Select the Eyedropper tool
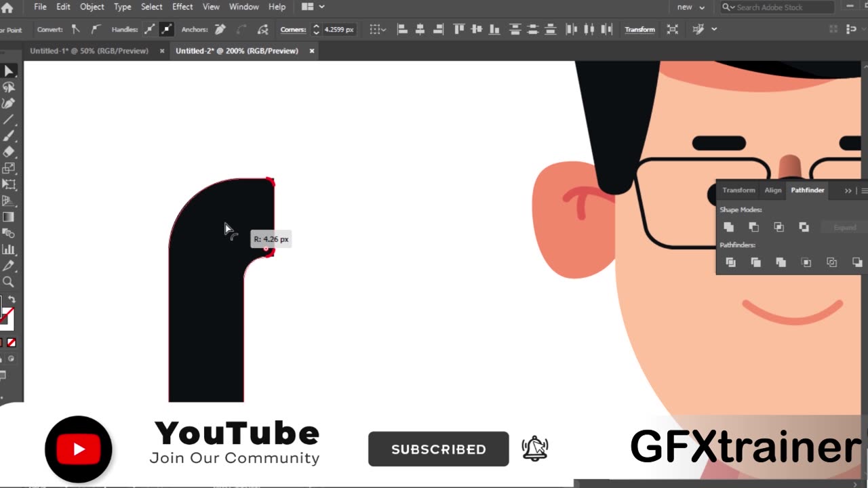Image resolution: width=868 pixels, height=488 pixels. click(x=9, y=266)
